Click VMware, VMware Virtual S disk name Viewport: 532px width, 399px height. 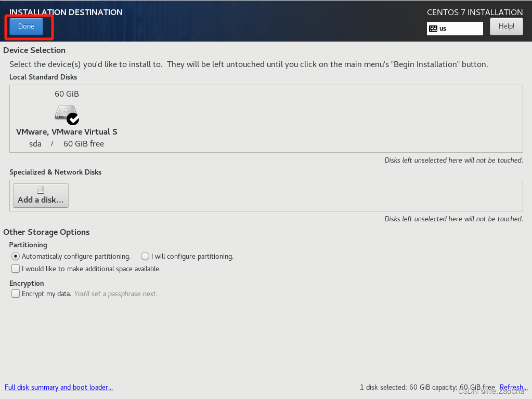tap(67, 132)
